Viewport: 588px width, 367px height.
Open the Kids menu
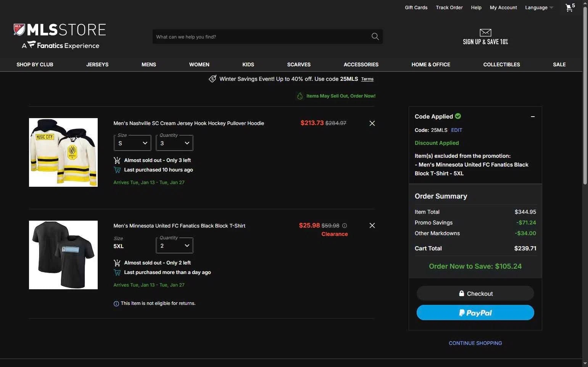[x=248, y=64]
